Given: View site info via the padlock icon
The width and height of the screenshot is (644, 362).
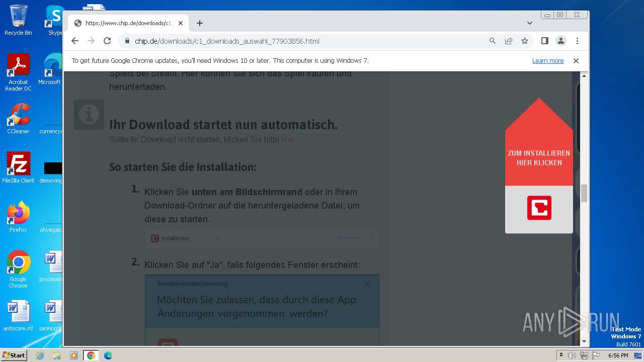Looking at the screenshot, I should (x=127, y=41).
